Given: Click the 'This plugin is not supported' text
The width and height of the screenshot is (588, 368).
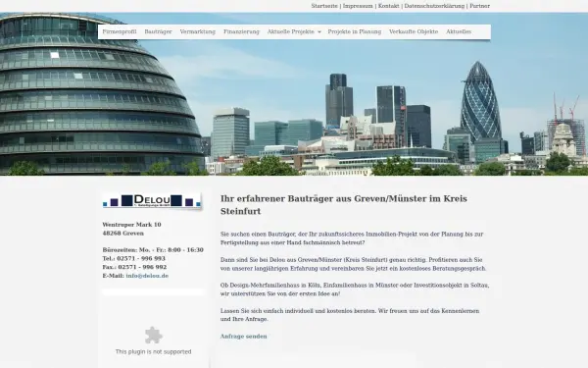Looking at the screenshot, I should tap(154, 352).
